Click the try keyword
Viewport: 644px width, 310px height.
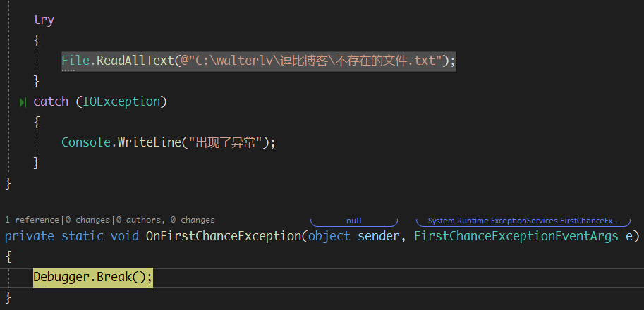[44, 20]
